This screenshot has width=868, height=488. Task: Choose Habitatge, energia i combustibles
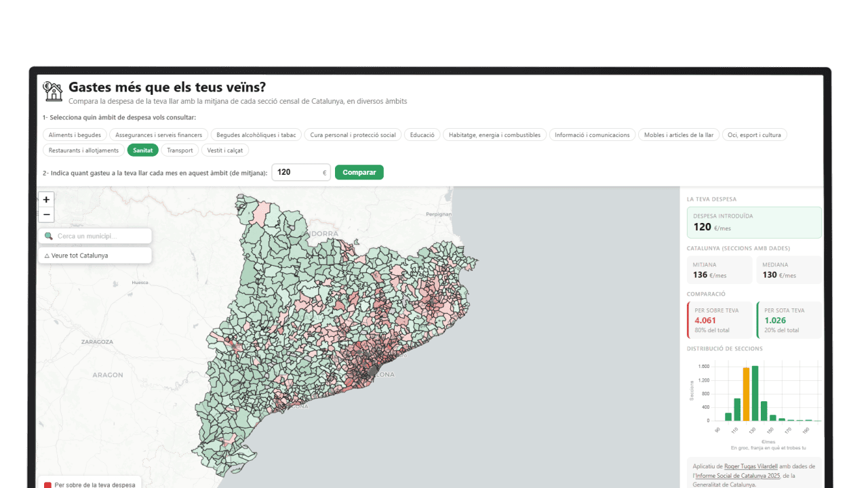point(494,135)
